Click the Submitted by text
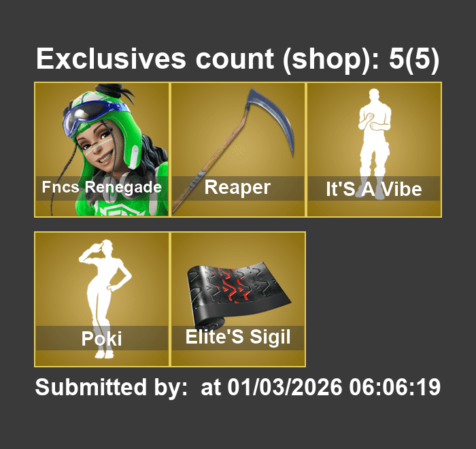The image size is (476, 449). click(x=111, y=387)
